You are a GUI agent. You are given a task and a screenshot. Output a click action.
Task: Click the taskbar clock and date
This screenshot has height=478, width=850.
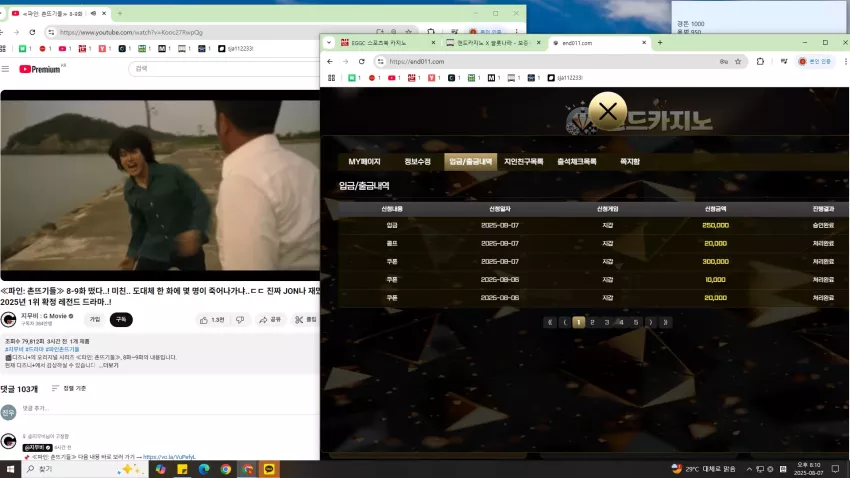point(808,469)
